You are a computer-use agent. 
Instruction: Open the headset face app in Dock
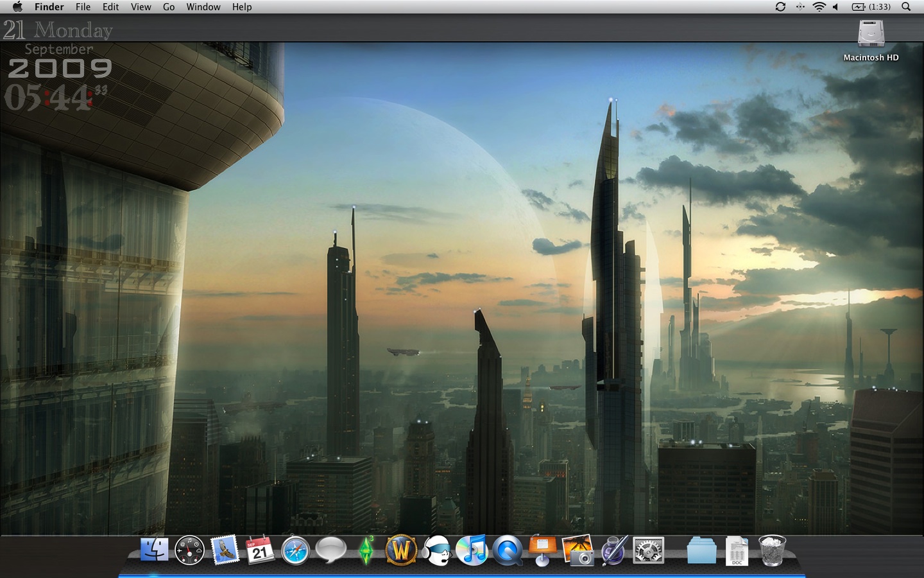click(x=437, y=550)
